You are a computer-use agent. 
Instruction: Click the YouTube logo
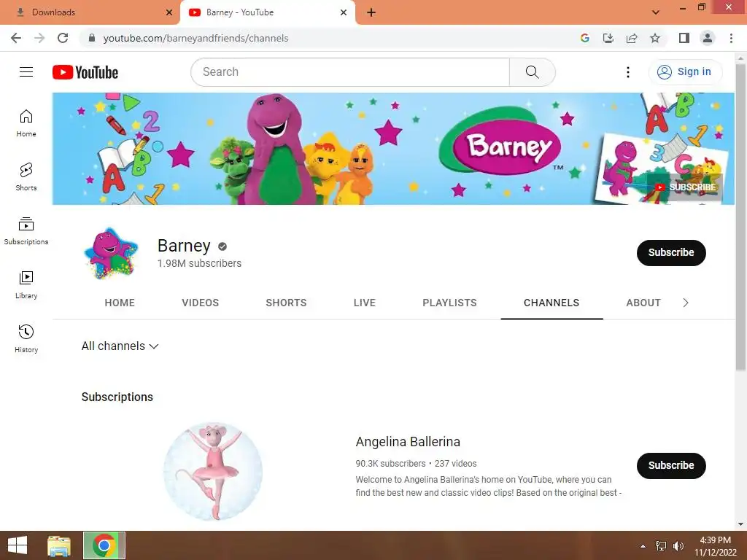(85, 72)
